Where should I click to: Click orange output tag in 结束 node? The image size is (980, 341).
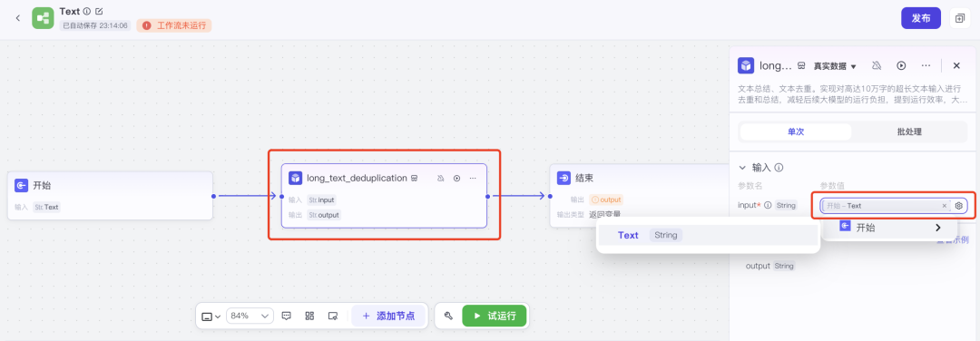[606, 200]
